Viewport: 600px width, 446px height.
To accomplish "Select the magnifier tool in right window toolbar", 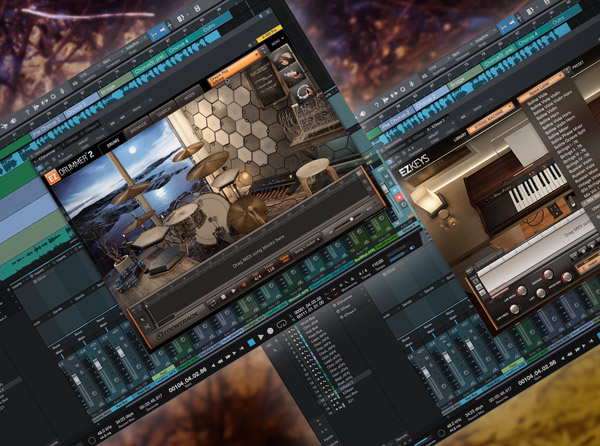I will pos(403,90).
